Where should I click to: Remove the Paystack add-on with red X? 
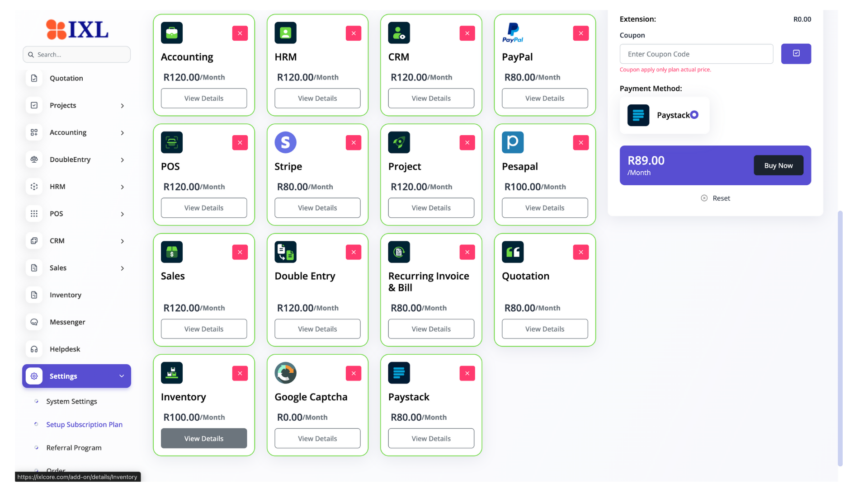(467, 373)
